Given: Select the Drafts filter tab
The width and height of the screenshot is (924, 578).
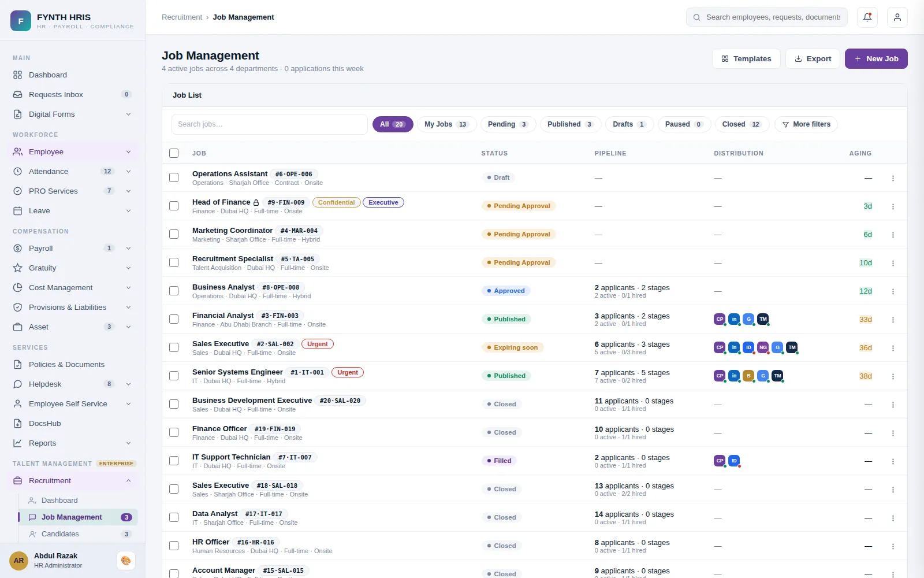Looking at the screenshot, I should (629, 124).
